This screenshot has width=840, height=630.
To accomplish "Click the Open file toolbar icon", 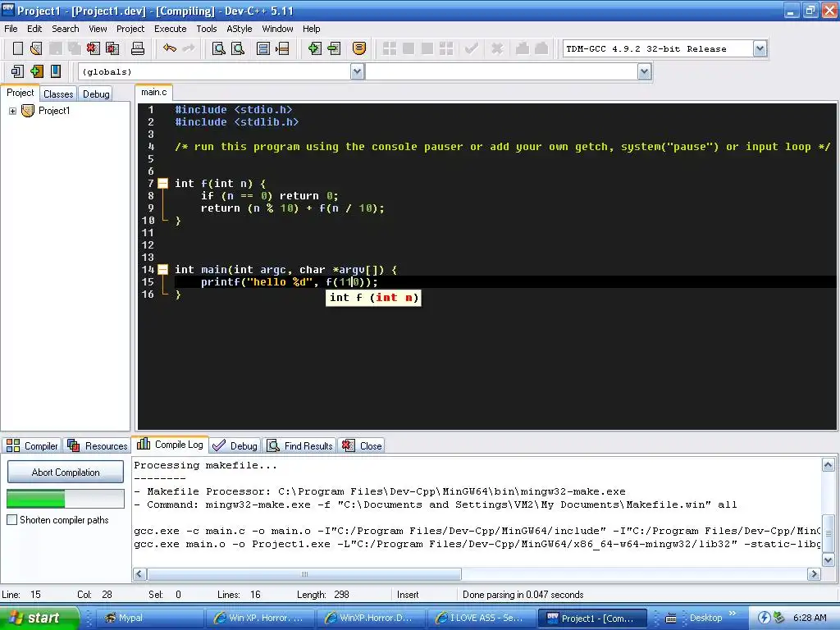I will click(36, 48).
